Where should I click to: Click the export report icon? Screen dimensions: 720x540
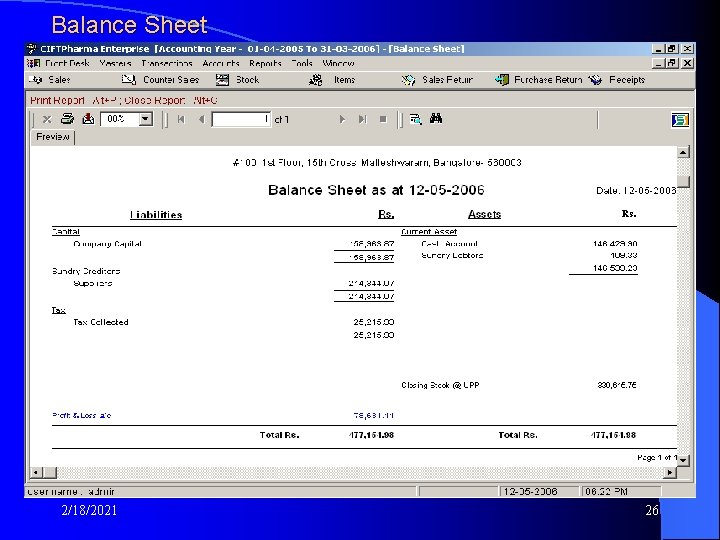pyautogui.click(x=88, y=119)
